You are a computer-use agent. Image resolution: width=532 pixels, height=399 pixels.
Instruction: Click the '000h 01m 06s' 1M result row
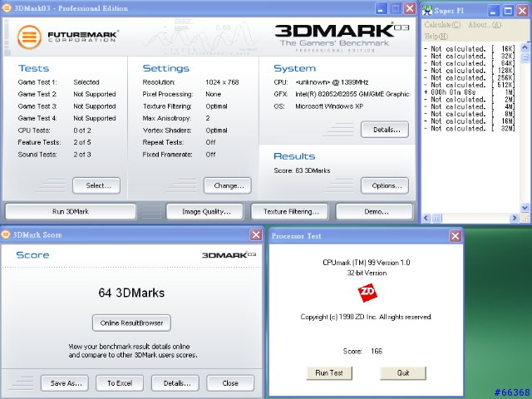(469, 92)
